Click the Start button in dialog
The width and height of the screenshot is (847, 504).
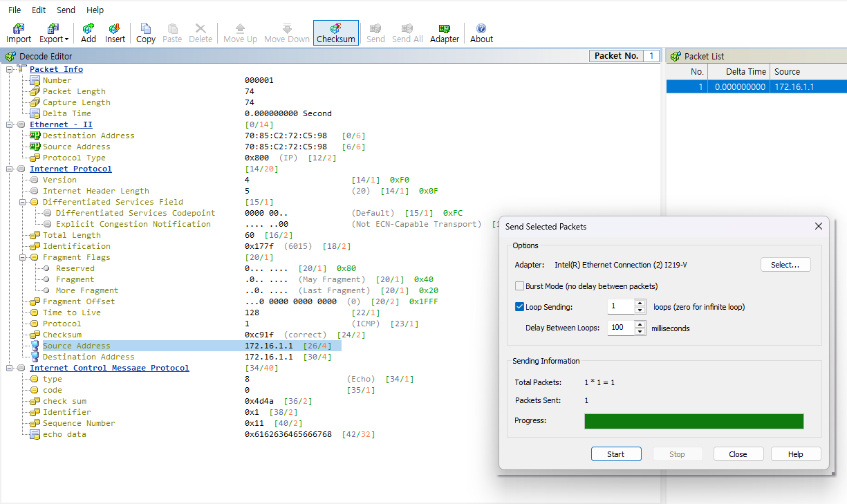pos(616,454)
